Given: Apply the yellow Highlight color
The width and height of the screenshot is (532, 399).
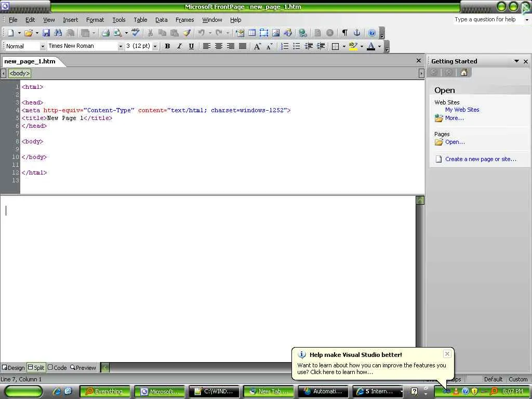Looking at the screenshot, I should [x=353, y=46].
